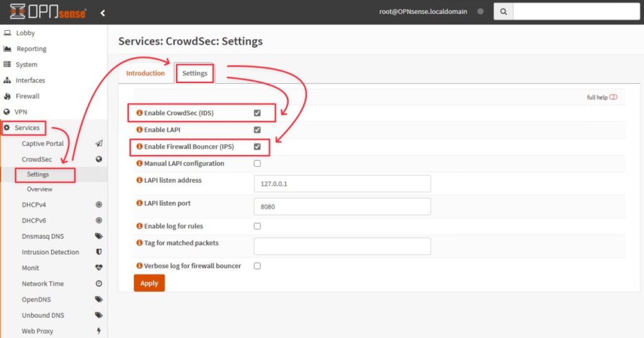Toggle the Enable CrowdSec (IDS) checkbox
This screenshot has width=644, height=338.
pos(257,113)
